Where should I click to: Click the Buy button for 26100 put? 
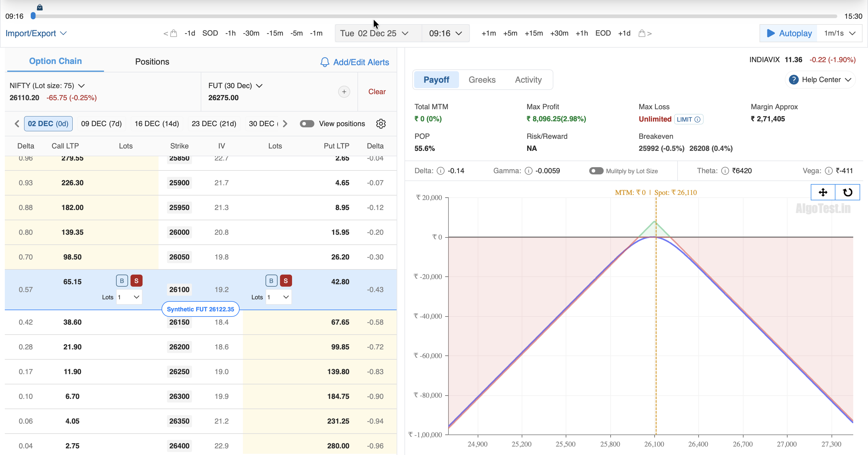click(271, 281)
